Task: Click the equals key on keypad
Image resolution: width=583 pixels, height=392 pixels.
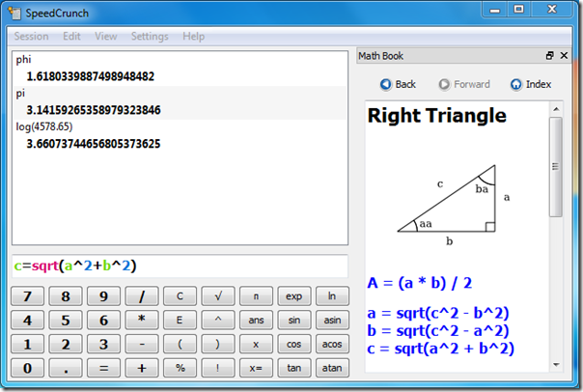Action: 103,368
